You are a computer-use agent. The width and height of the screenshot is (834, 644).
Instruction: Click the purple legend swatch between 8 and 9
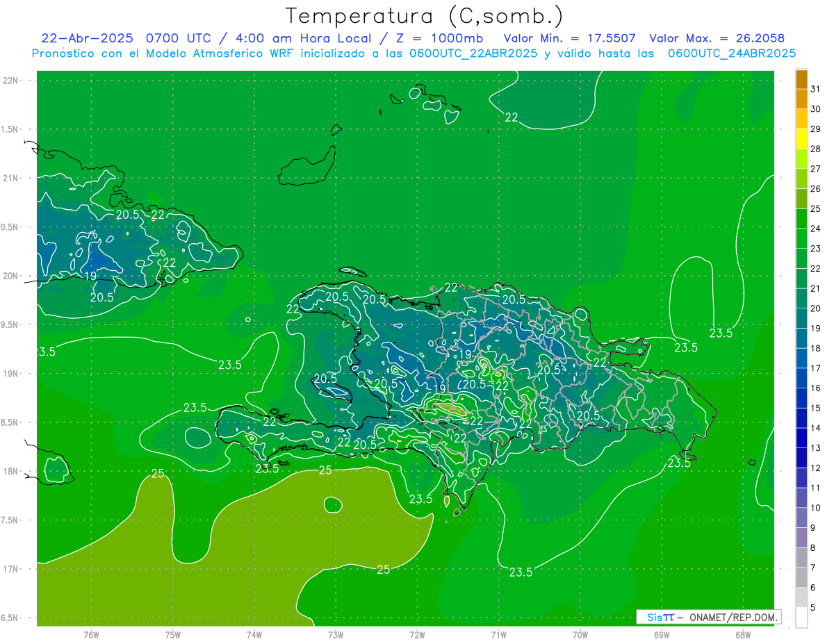[x=801, y=538]
